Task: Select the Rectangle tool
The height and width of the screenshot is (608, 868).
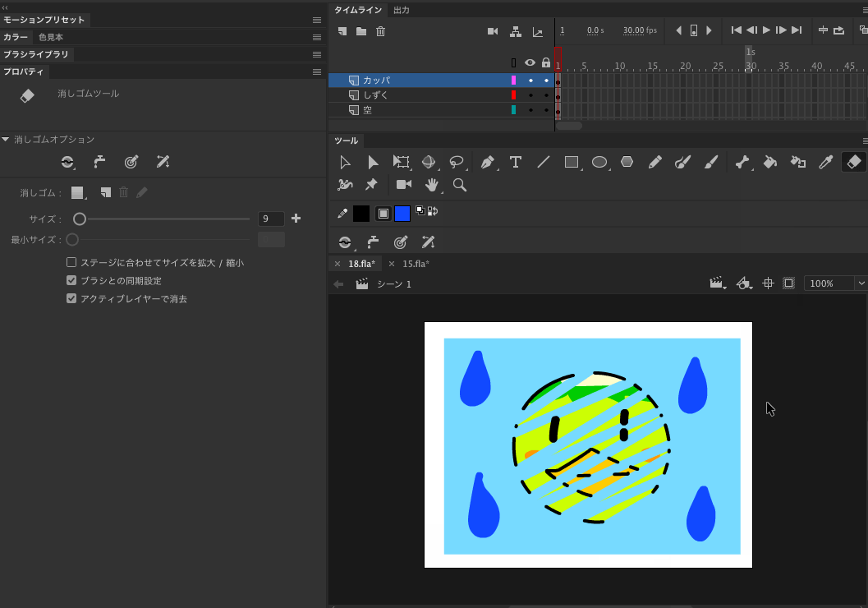Action: point(571,162)
